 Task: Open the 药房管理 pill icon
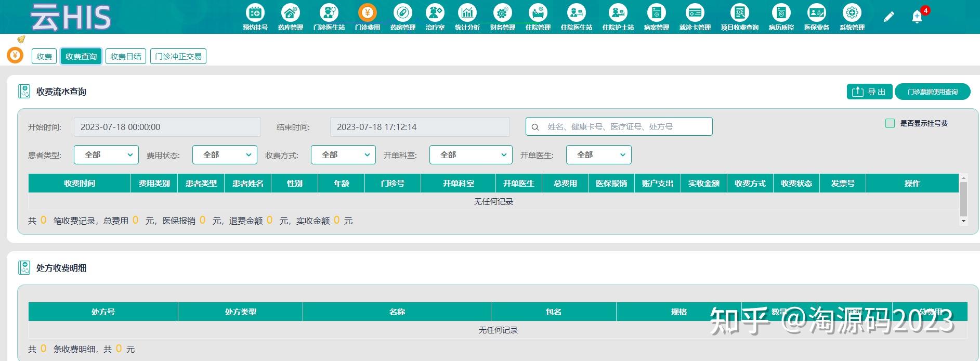coord(402,12)
